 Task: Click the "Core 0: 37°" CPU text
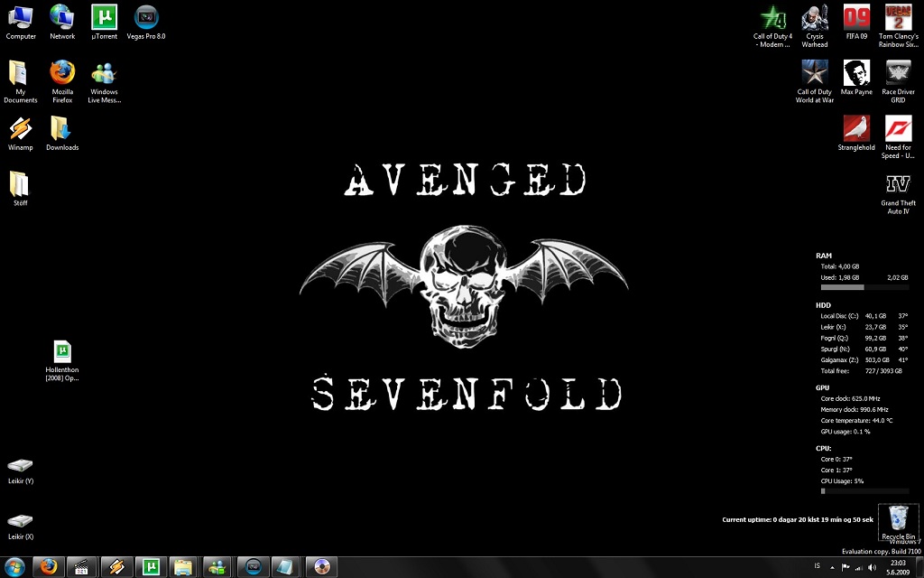[x=836, y=459]
